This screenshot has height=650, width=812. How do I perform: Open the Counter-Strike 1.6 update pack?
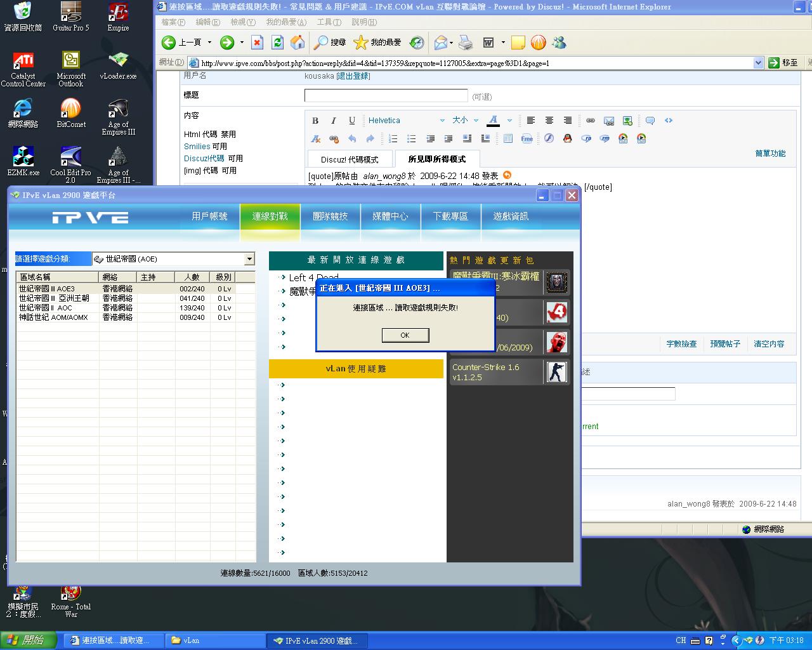click(x=509, y=372)
